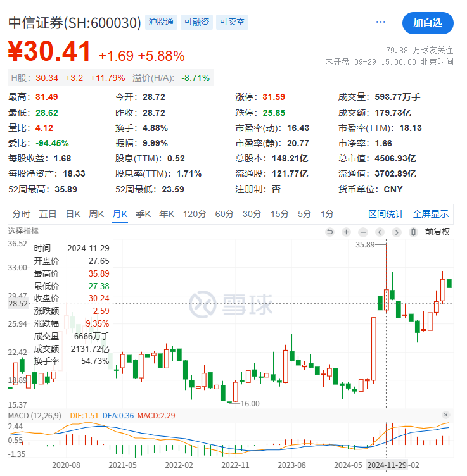The image size is (467, 476).
Task: Switch to 60分 chart tab
Action: click(224, 214)
